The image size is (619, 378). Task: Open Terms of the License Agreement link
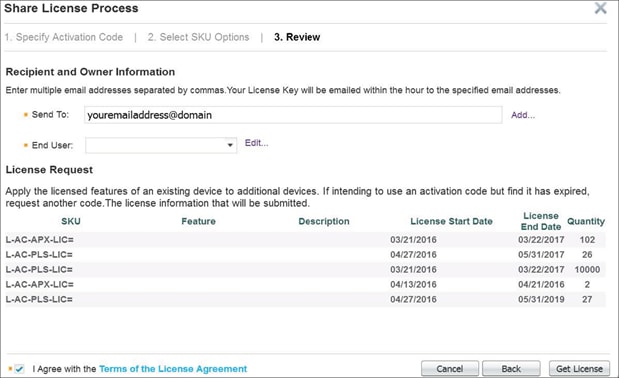click(x=173, y=369)
